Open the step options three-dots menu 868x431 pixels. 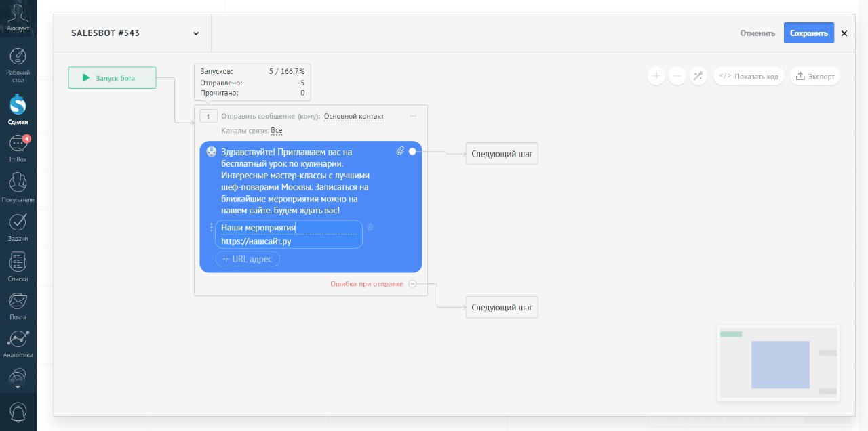tap(413, 116)
